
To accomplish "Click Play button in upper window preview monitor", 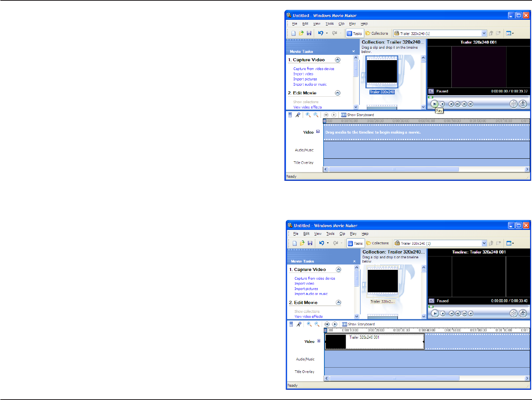I will (434, 104).
